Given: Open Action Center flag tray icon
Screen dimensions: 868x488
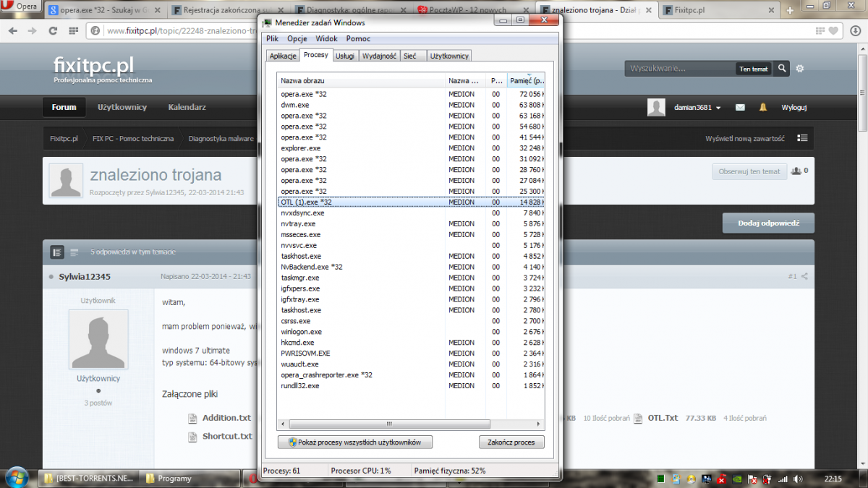Looking at the screenshot, I should point(752,479).
